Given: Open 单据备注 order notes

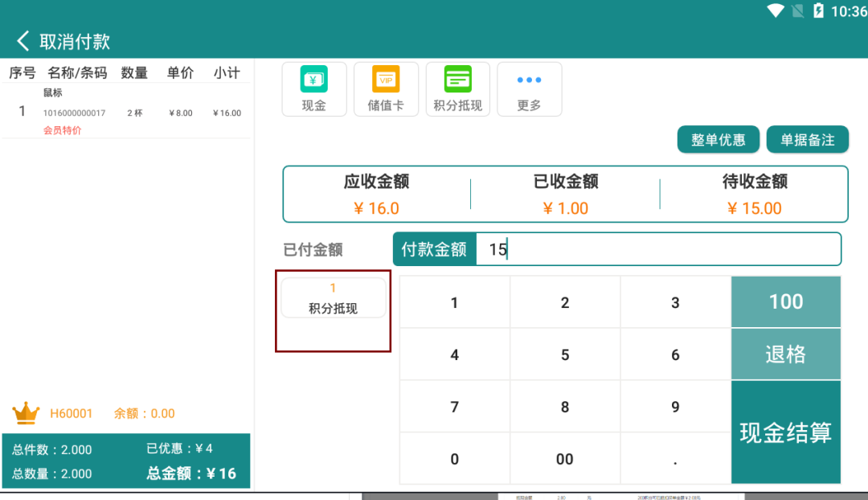Looking at the screenshot, I should click(x=807, y=140).
